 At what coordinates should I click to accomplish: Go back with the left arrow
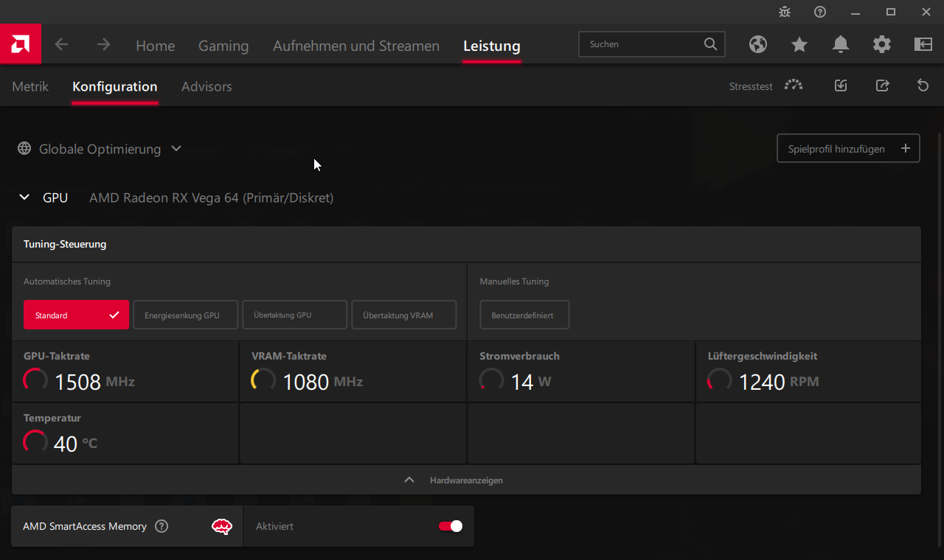61,45
